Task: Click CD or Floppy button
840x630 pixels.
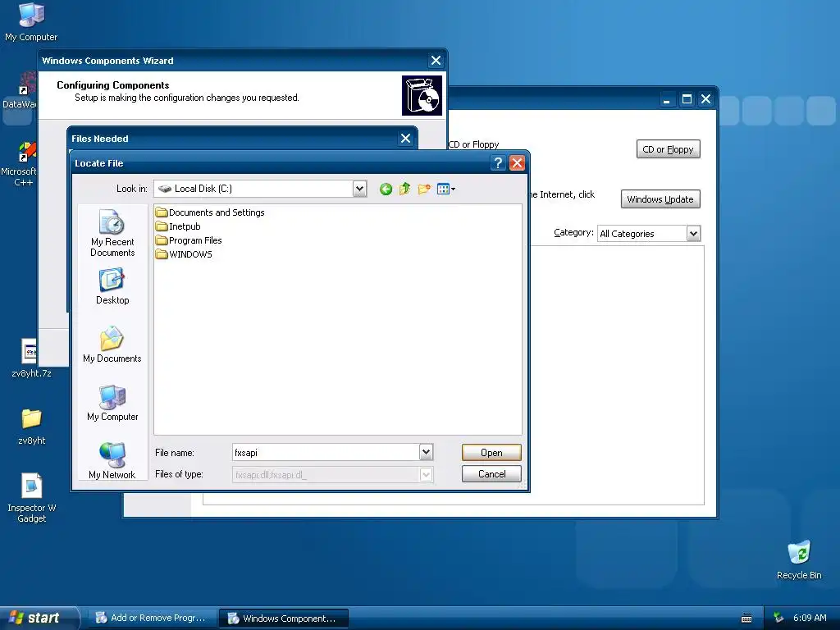Action: click(668, 149)
